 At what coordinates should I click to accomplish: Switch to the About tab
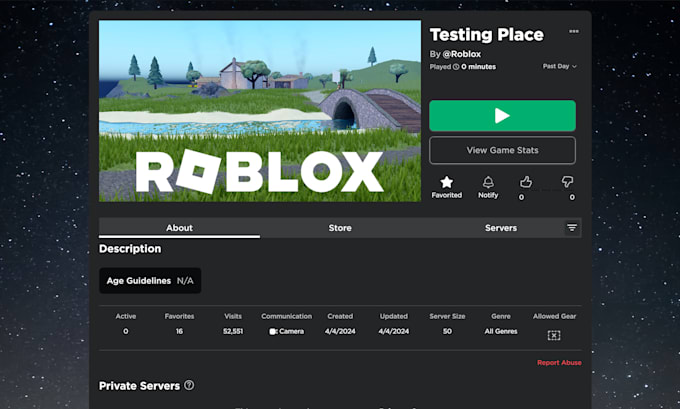[179, 228]
